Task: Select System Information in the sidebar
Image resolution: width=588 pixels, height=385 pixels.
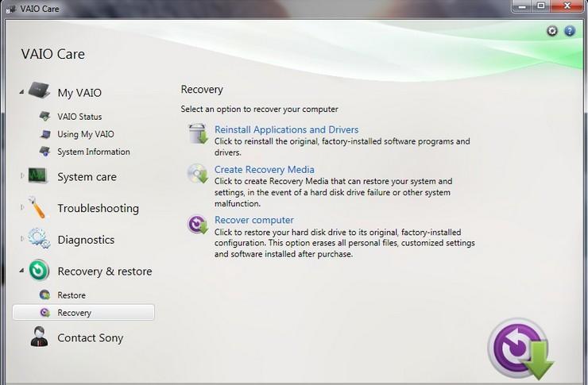Action: [x=94, y=152]
